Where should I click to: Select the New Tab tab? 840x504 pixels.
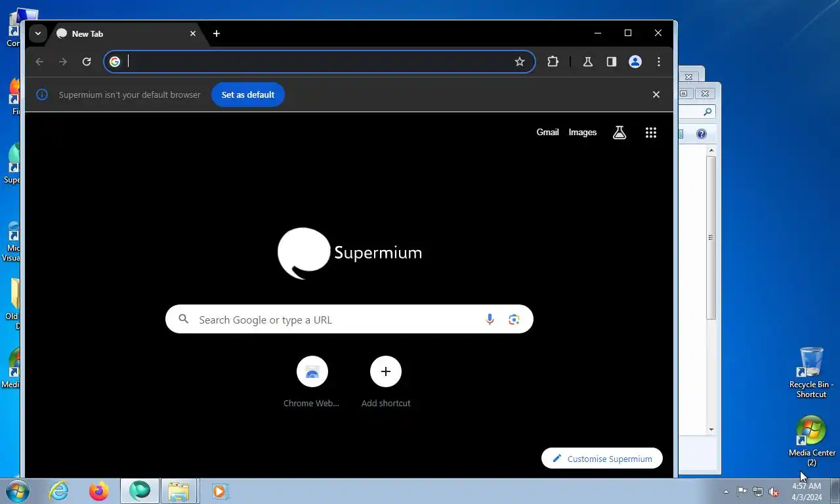coord(127,33)
